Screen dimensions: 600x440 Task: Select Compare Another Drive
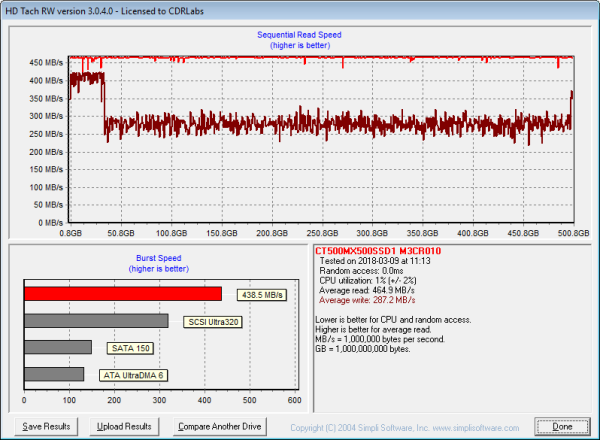[217, 426]
